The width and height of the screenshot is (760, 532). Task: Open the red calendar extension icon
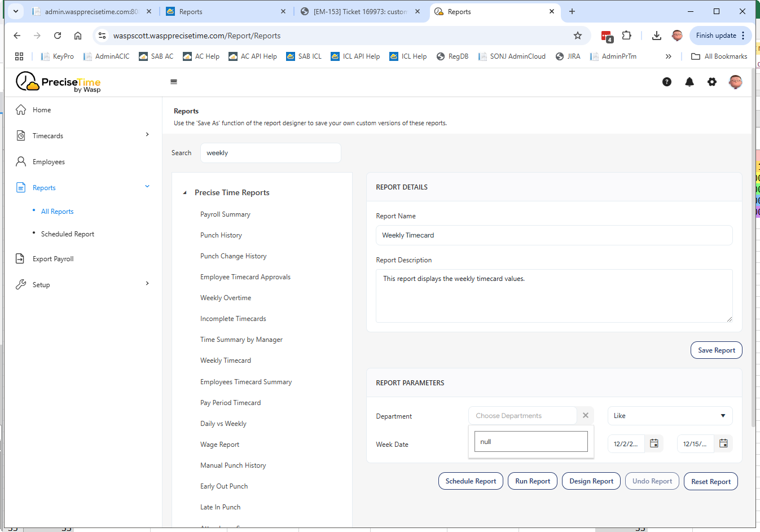(x=607, y=36)
